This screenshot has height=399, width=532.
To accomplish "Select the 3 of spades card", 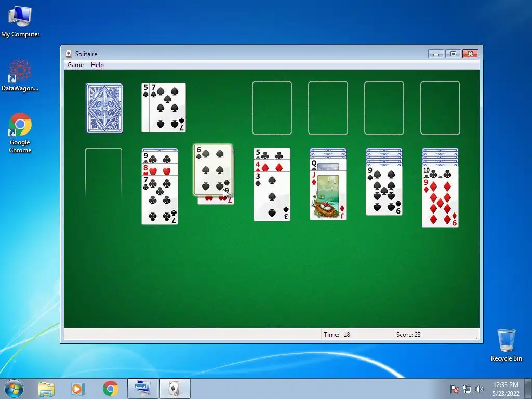I will [x=272, y=196].
